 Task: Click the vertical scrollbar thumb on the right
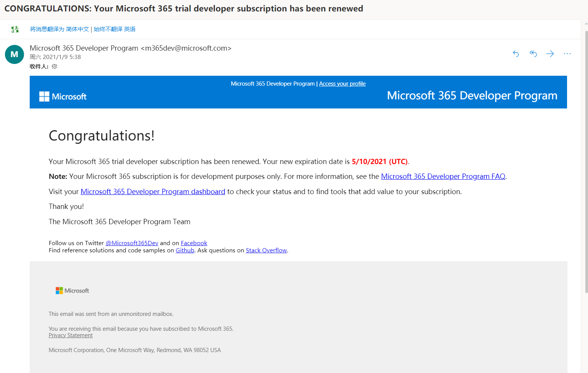point(586,162)
